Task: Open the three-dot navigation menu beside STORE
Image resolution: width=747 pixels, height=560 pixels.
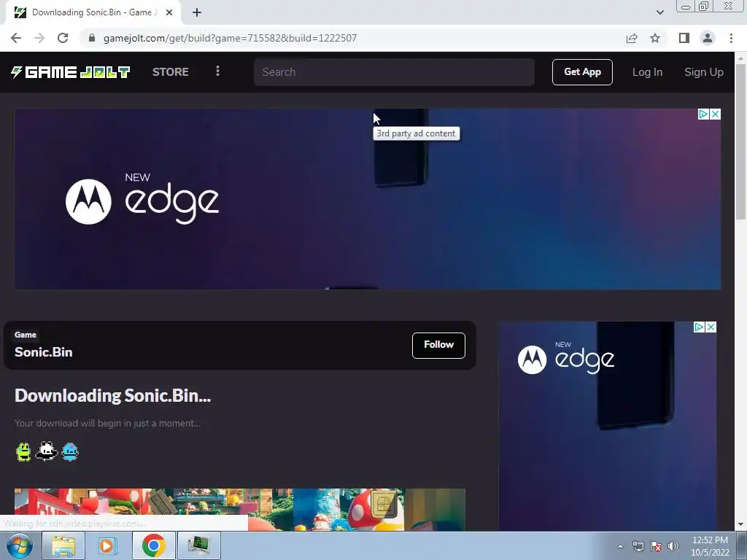Action: [x=217, y=71]
